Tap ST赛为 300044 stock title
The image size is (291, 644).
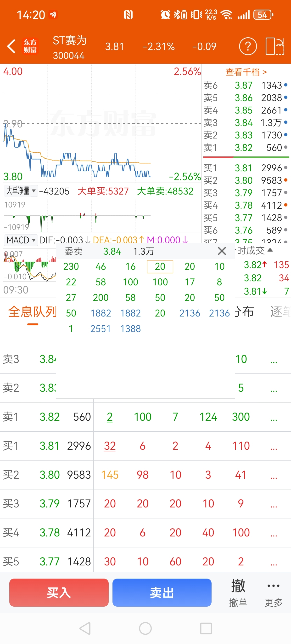tap(69, 47)
